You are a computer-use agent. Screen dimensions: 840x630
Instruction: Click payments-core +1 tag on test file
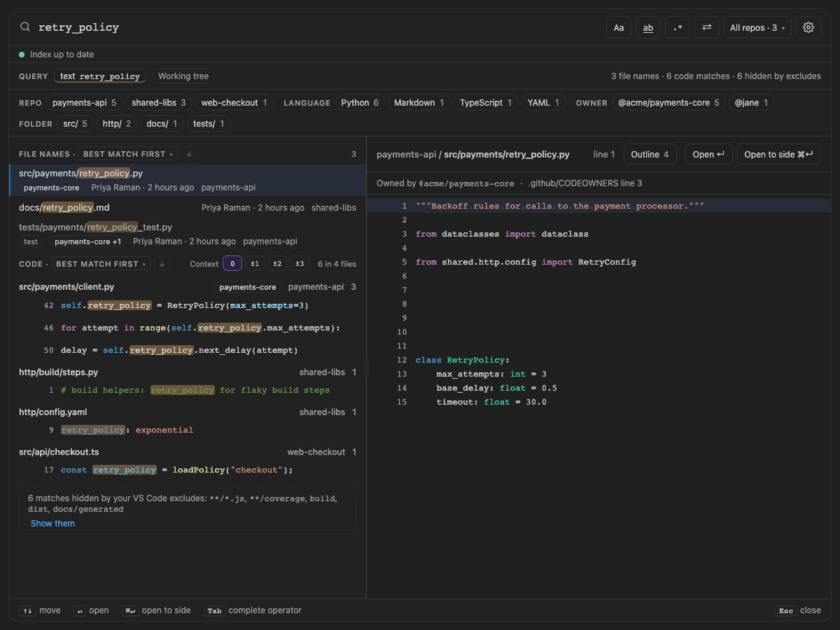(87, 241)
